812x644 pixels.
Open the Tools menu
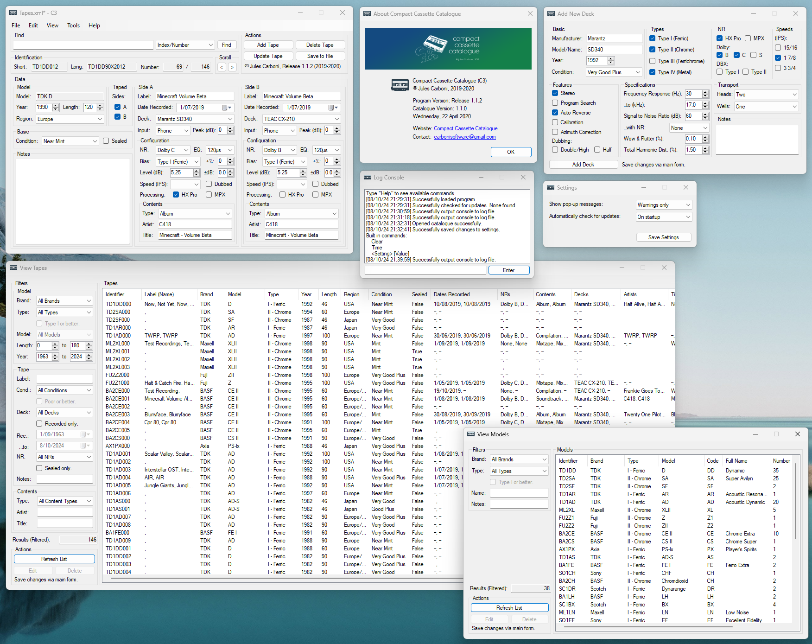pos(73,26)
